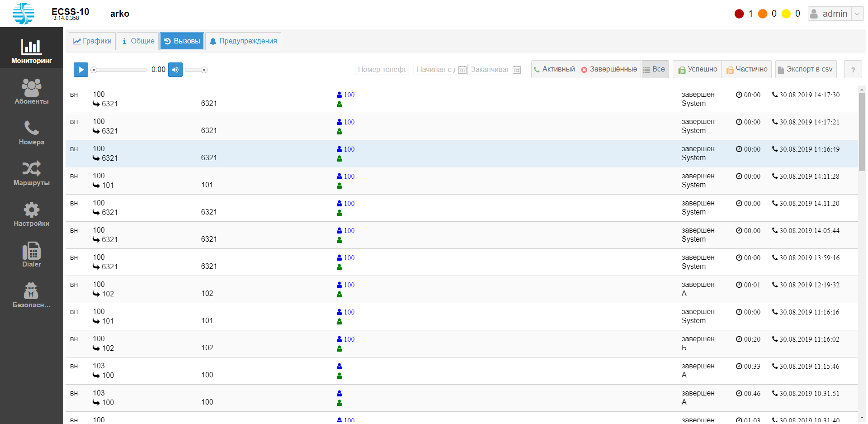The height and width of the screenshot is (424, 868).
Task: Start playback of the call recording
Action: (x=81, y=70)
